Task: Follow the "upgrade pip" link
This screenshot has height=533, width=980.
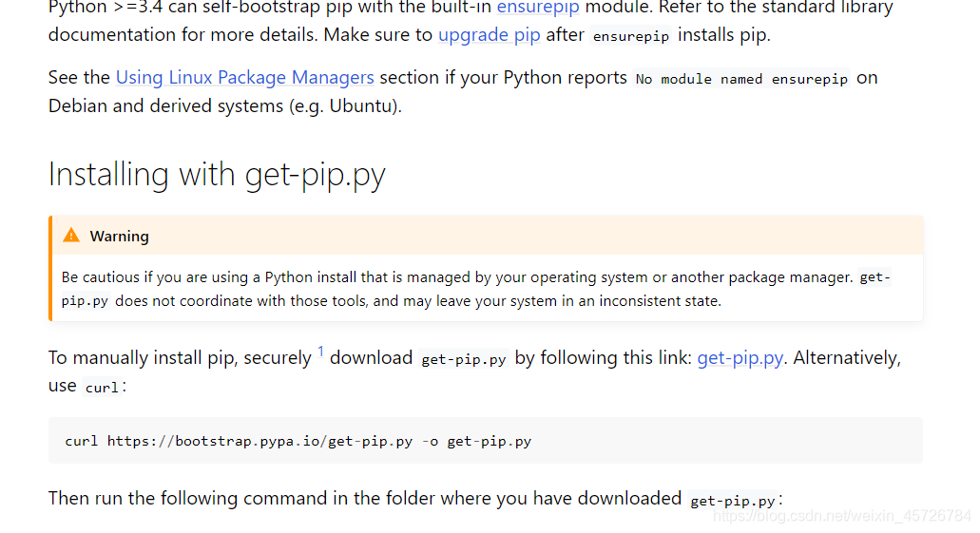Action: tap(489, 35)
